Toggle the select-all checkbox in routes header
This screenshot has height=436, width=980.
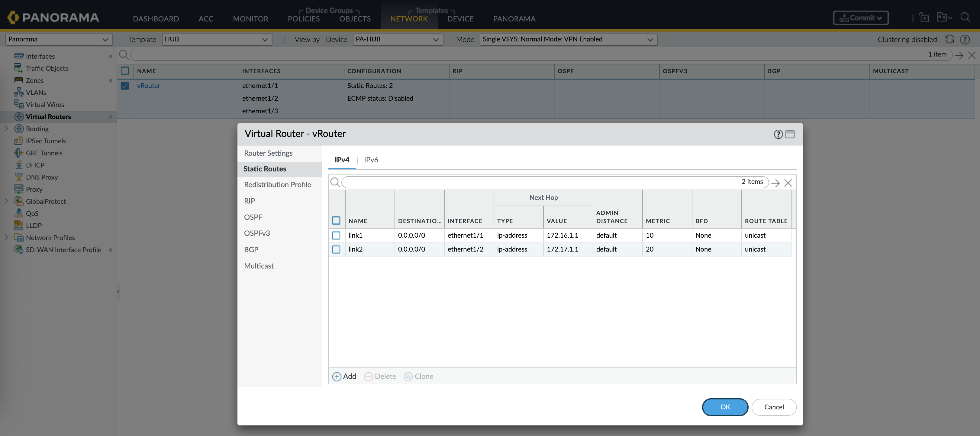click(x=336, y=220)
